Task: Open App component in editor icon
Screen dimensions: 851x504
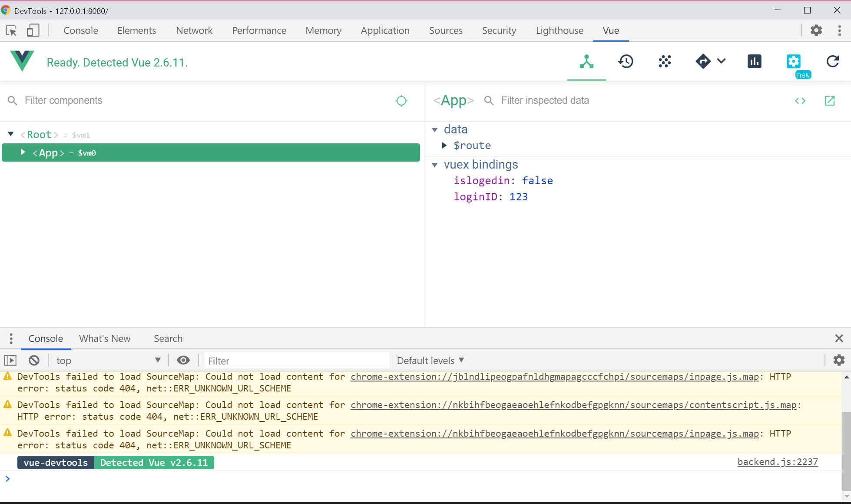Action: click(x=830, y=101)
